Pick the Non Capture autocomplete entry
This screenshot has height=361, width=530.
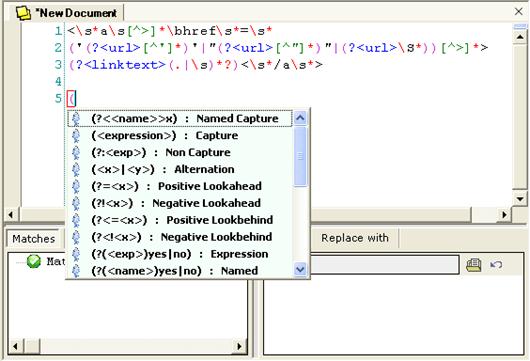click(180, 152)
